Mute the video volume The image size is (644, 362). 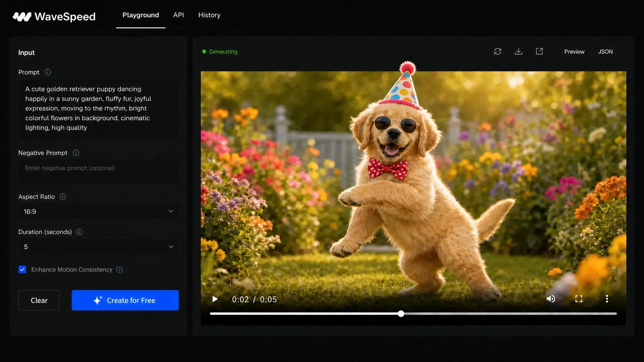(x=551, y=299)
